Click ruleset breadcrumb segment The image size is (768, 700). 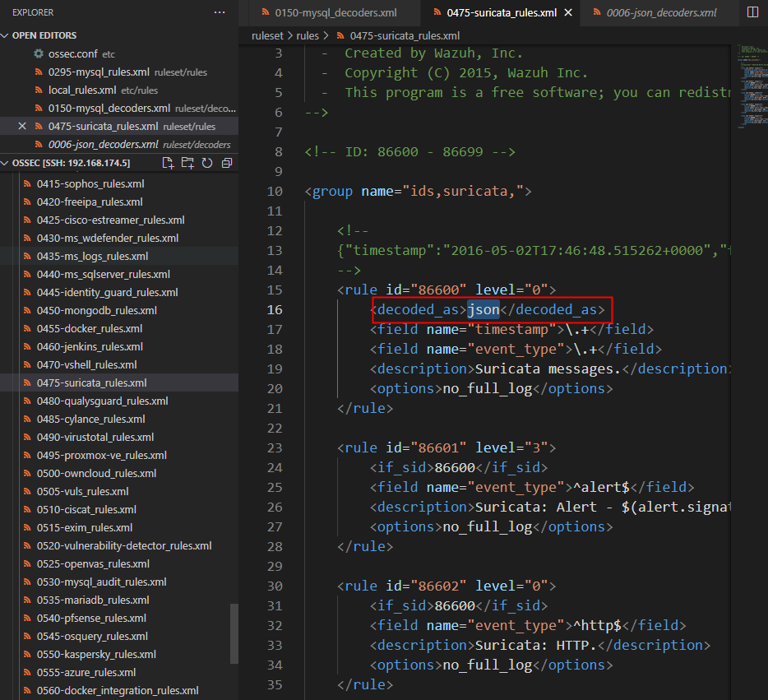[267, 35]
